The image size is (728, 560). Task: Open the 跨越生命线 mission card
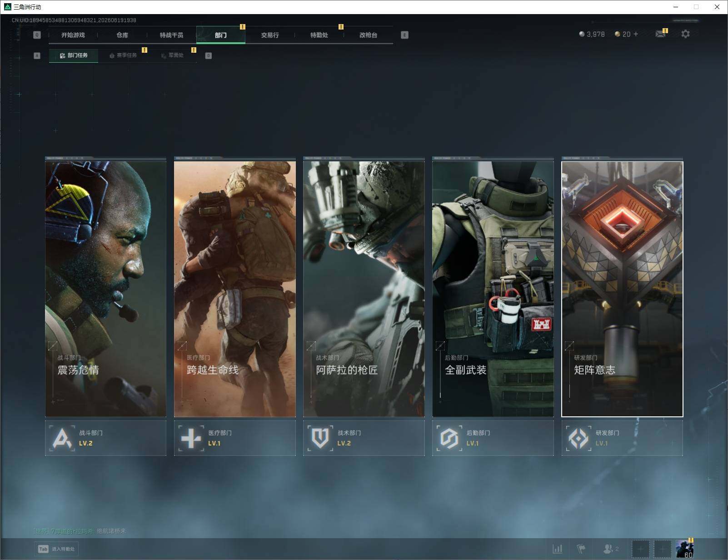[x=235, y=289]
